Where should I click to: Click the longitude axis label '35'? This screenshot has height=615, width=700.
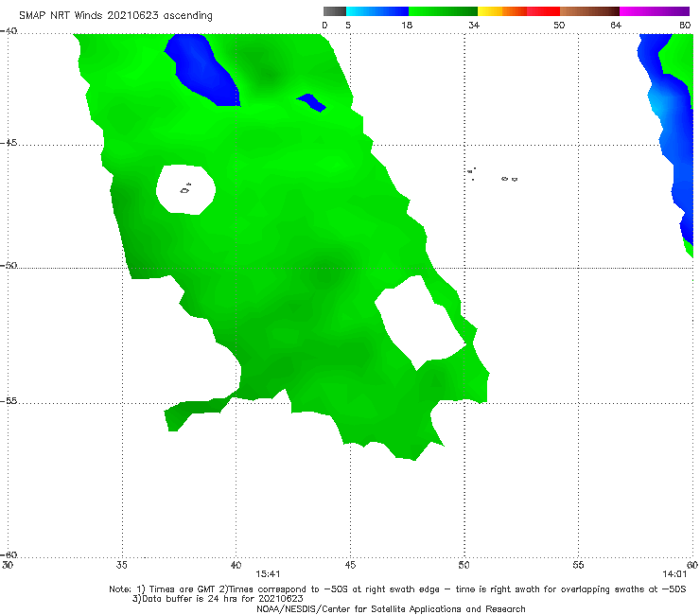click(x=122, y=565)
